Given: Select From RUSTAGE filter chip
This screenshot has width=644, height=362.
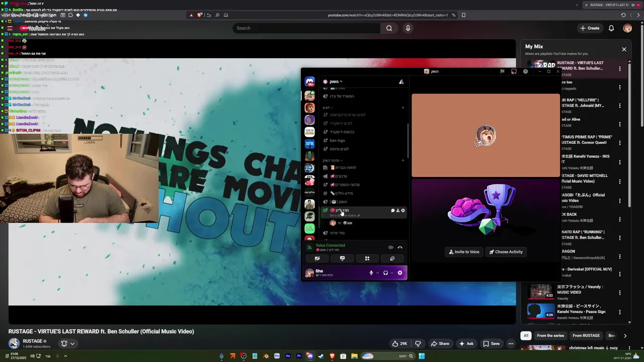Looking at the screenshot, I should [586, 335].
